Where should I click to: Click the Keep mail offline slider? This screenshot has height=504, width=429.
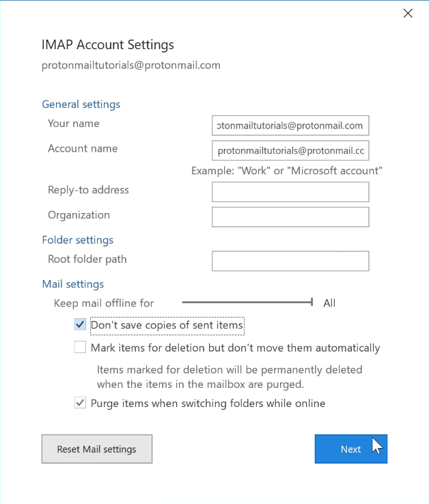[247, 302]
